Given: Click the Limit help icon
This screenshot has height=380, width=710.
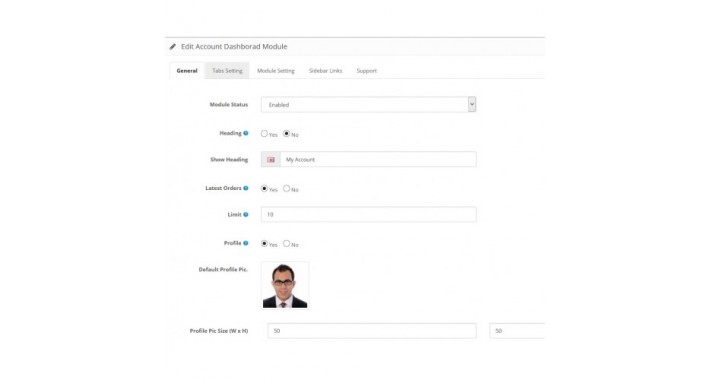Looking at the screenshot, I should point(246,215).
